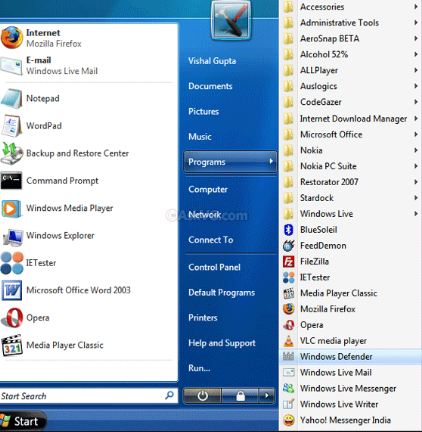Click Yahoo! Messenger India smiley icon
This screenshot has height=432, width=422.
(x=289, y=420)
